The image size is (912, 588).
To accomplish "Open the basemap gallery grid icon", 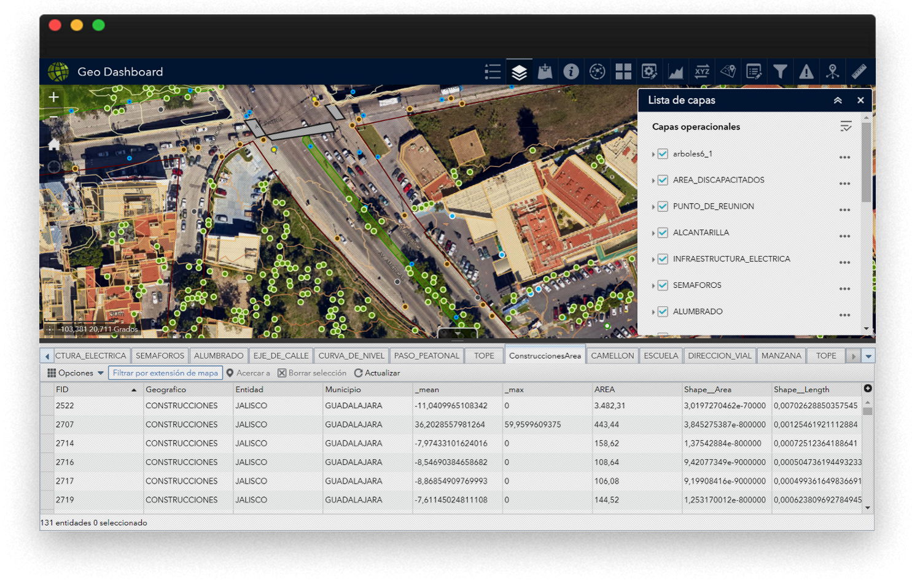I will [x=623, y=72].
